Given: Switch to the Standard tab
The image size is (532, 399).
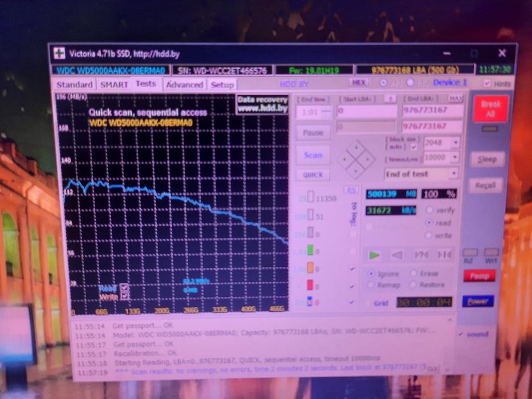Looking at the screenshot, I should click(x=74, y=84).
